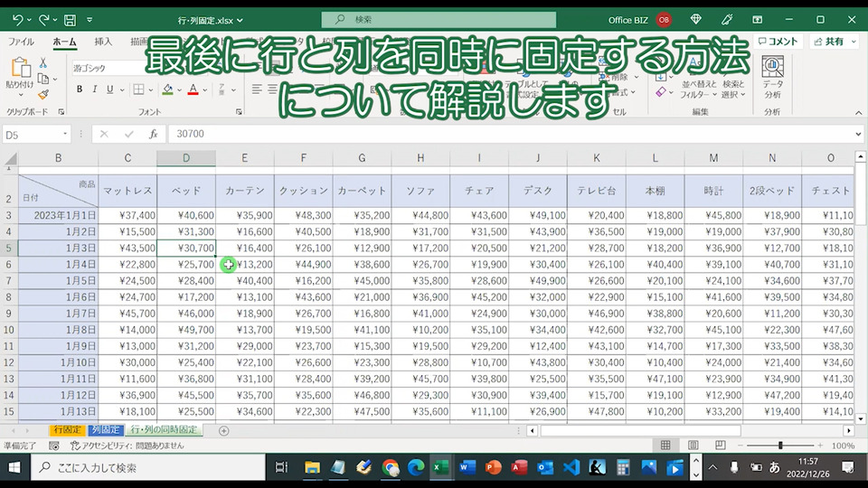Click the zoom slider handle
Viewport: 868px width, 488px height.
[x=780, y=445]
